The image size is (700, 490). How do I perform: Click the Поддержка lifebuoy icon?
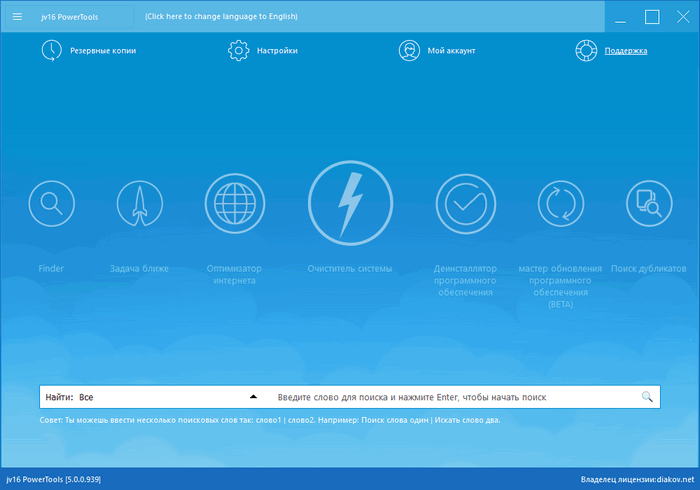click(x=586, y=50)
